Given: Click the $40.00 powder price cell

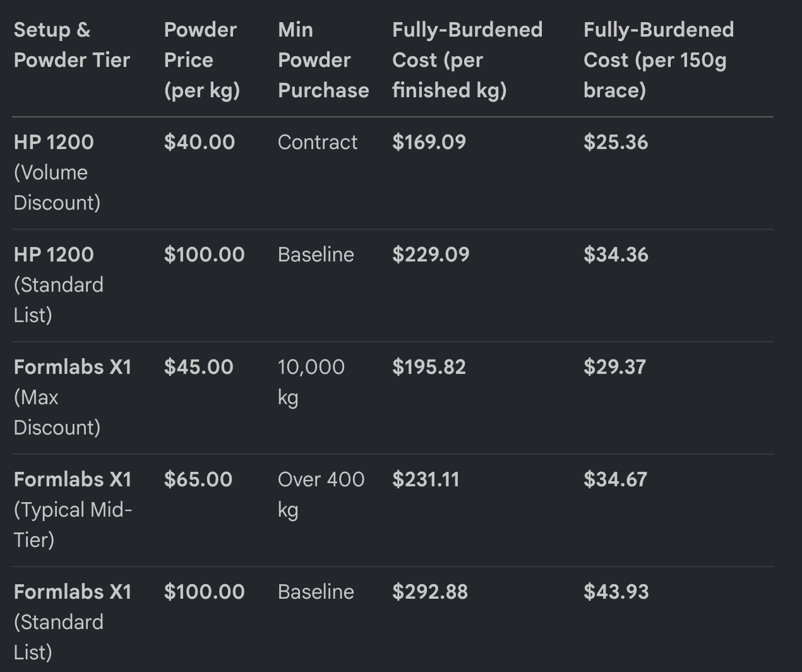Looking at the screenshot, I should (199, 142).
